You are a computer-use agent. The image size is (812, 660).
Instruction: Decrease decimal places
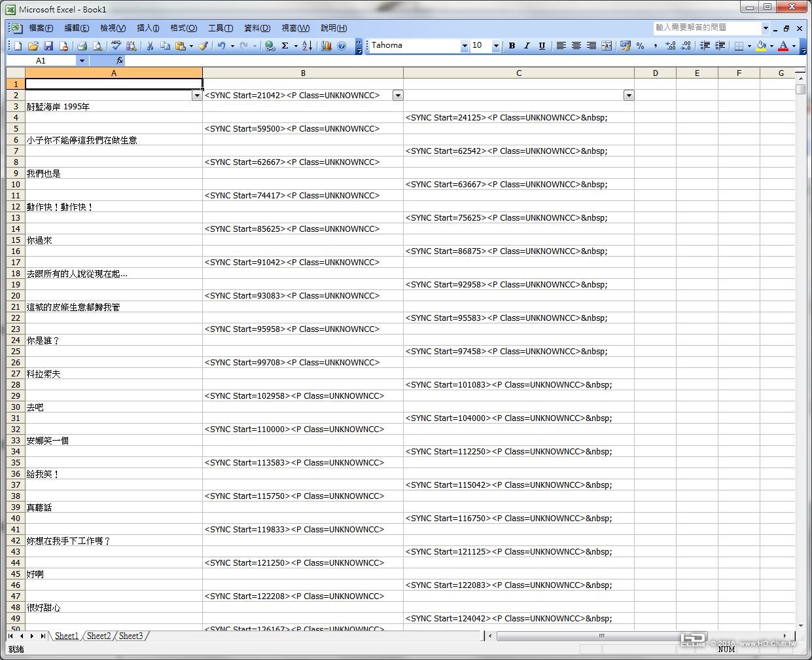coord(686,46)
